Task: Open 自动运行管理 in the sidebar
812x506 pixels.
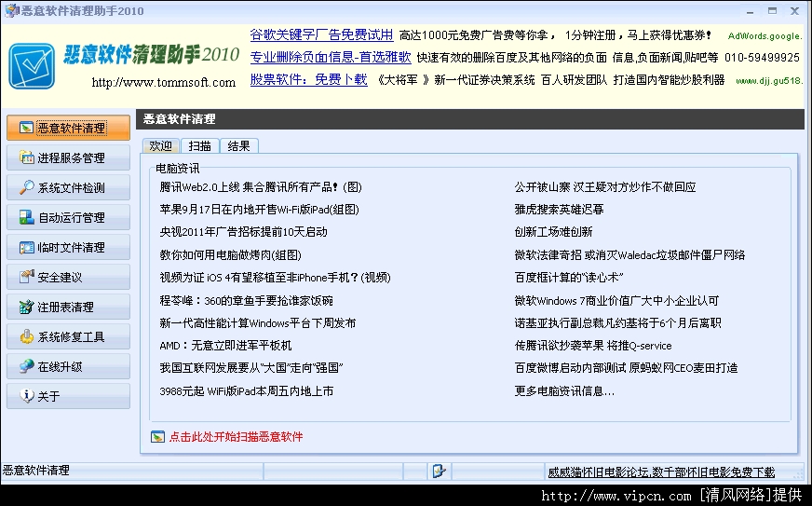Action: [68, 218]
